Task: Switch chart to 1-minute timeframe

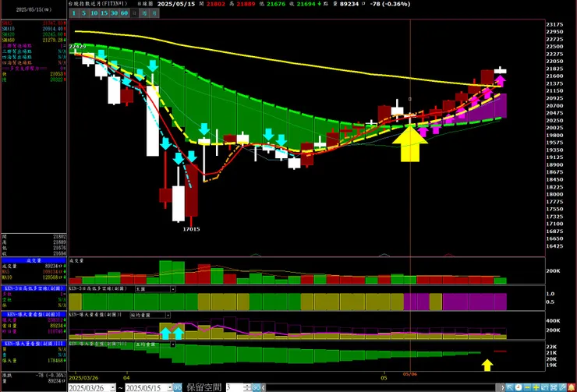Action: pyautogui.click(x=74, y=13)
